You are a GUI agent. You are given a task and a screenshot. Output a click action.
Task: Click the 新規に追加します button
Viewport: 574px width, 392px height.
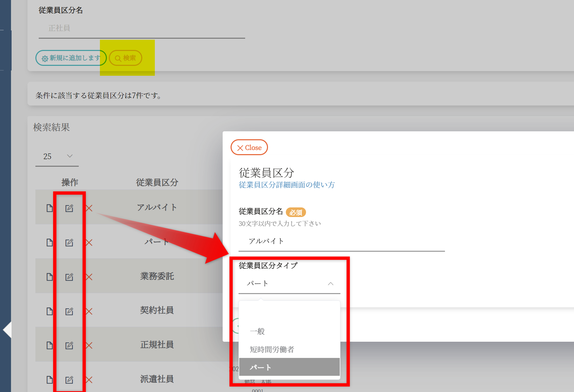click(x=71, y=58)
